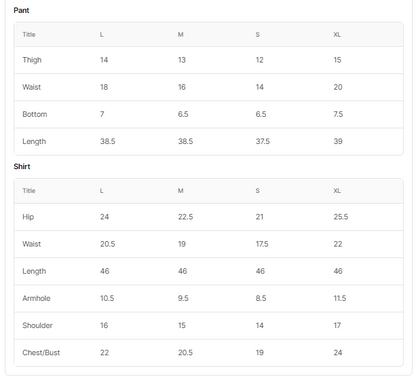The image size is (416, 379).
Task: Select the Thigh row label in Pant table
Action: pyautogui.click(x=32, y=60)
